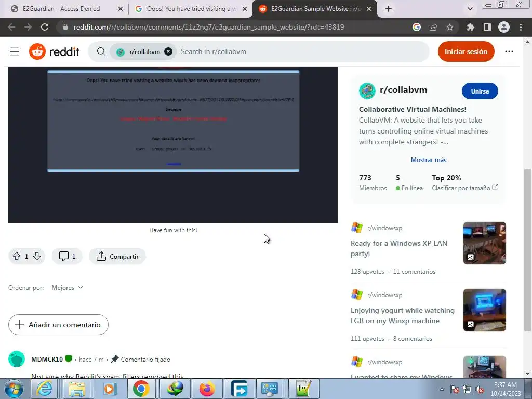Open MDMCK10 user avatar
Viewport: 532px width, 399px height.
(17, 359)
